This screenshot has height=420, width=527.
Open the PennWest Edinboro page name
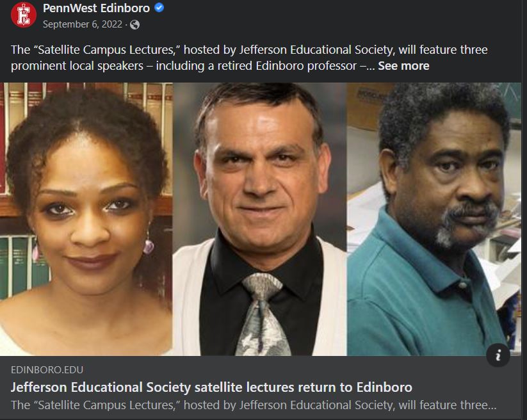96,8
